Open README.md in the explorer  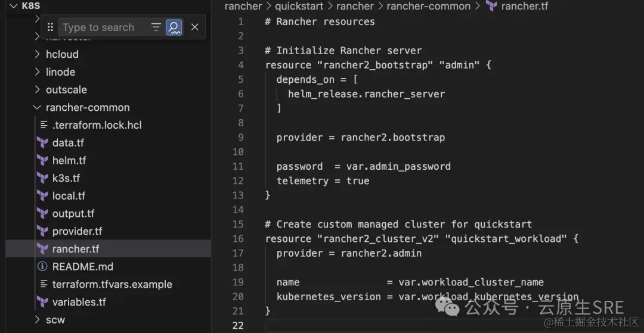pyautogui.click(x=82, y=266)
